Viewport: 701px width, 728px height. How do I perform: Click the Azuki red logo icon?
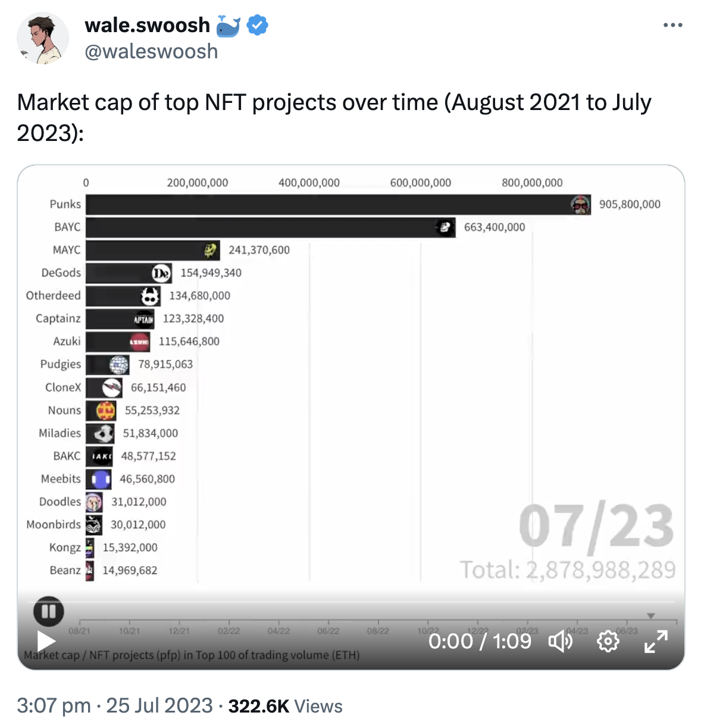(x=139, y=341)
